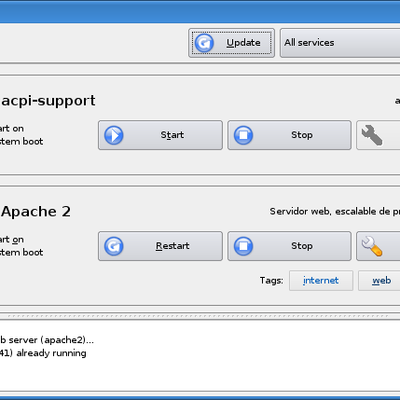The image size is (400, 400).
Task: Click the Update button
Action: point(231,43)
